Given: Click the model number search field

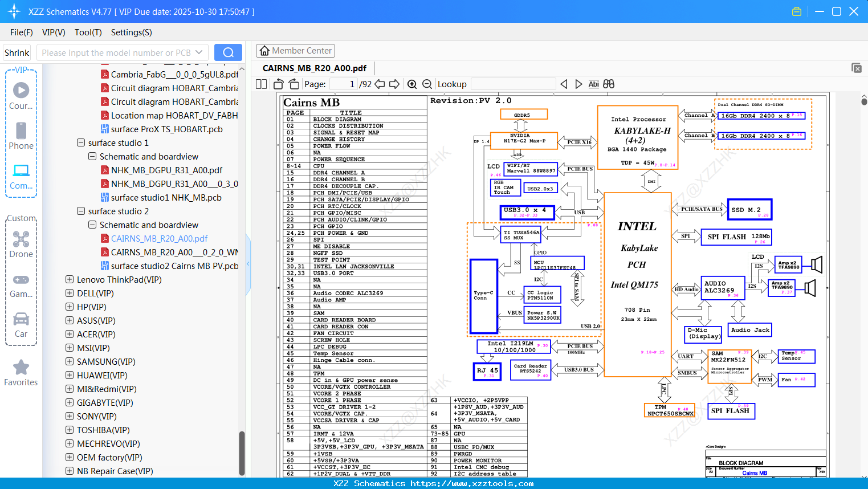Looking at the screenshot, I should [116, 52].
